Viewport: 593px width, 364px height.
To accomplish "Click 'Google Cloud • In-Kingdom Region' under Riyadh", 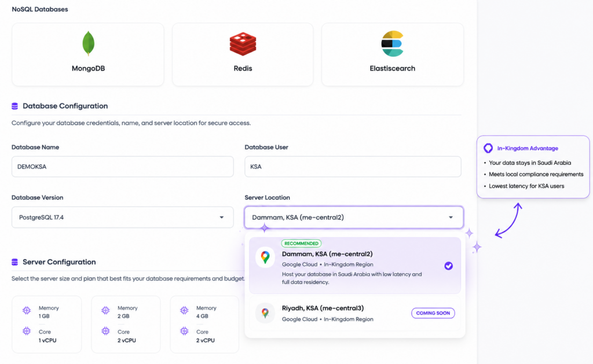I will pos(328,319).
